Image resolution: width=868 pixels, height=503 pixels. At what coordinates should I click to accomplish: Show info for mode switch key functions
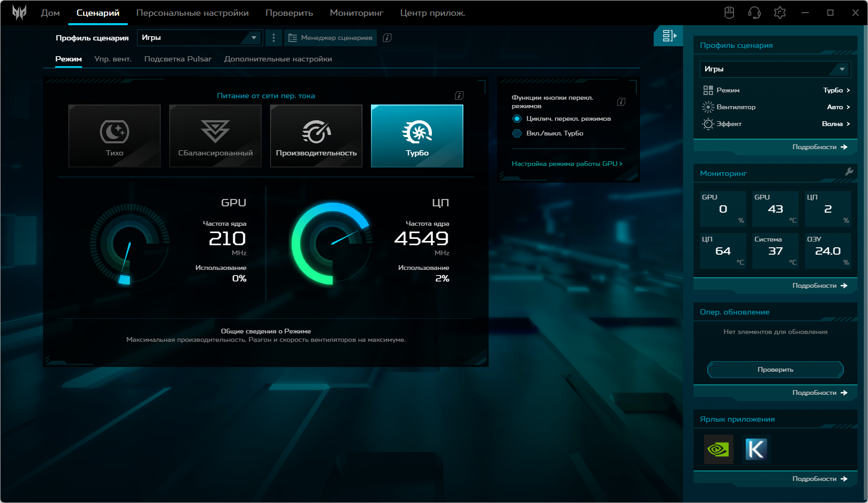tap(621, 102)
